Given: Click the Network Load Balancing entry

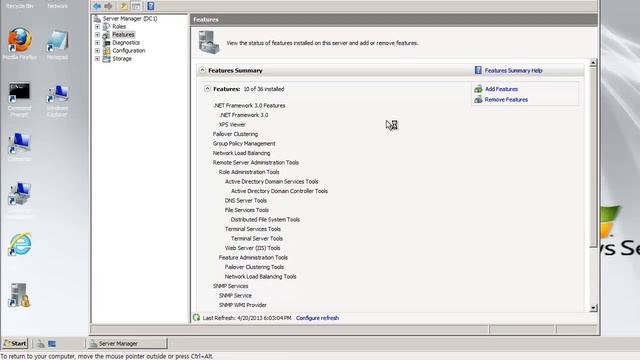Looking at the screenshot, I should (x=241, y=153).
